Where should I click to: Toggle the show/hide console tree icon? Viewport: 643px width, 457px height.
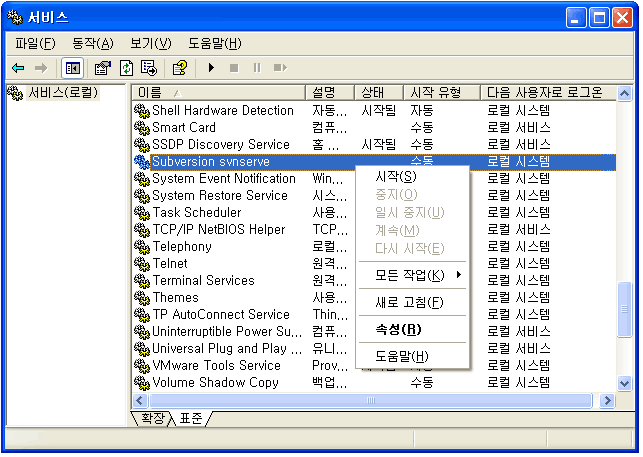tap(72, 68)
